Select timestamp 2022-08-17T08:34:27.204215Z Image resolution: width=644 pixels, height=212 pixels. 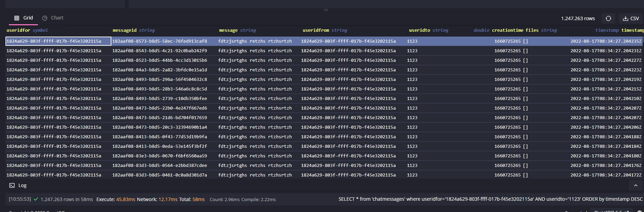click(606, 89)
